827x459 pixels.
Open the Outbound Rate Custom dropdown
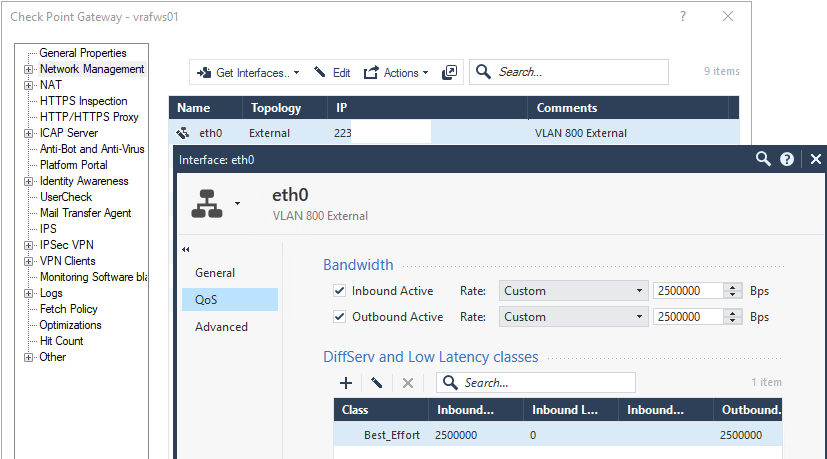[572, 317]
